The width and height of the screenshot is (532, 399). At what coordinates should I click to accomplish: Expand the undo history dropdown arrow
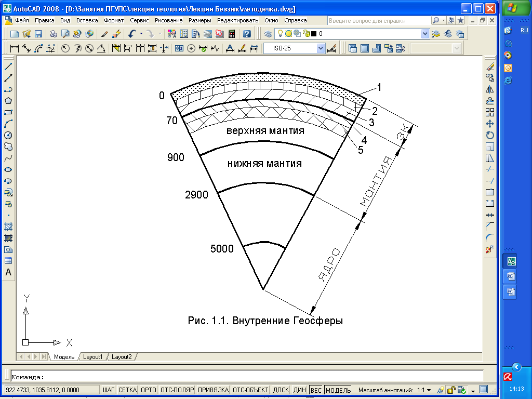coord(141,34)
